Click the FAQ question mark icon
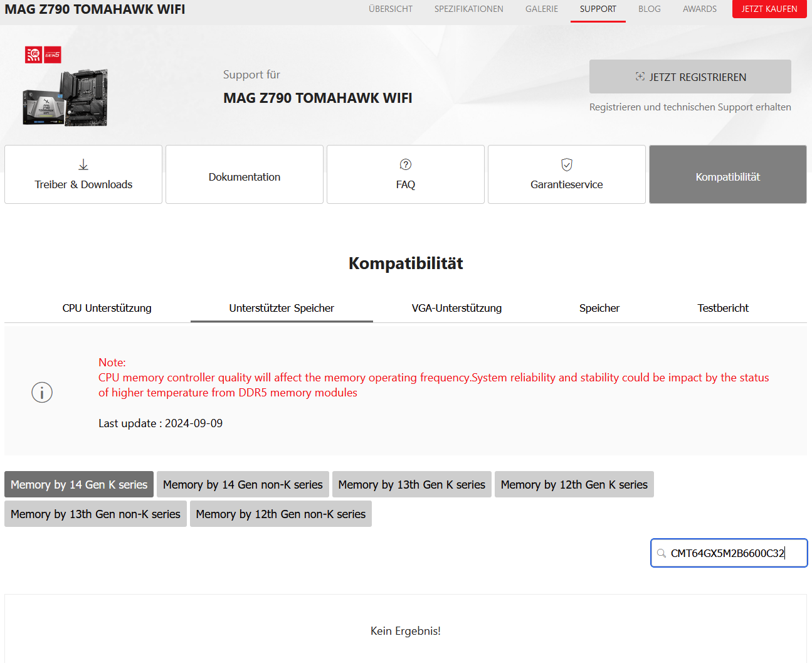This screenshot has width=812, height=663. click(x=406, y=164)
